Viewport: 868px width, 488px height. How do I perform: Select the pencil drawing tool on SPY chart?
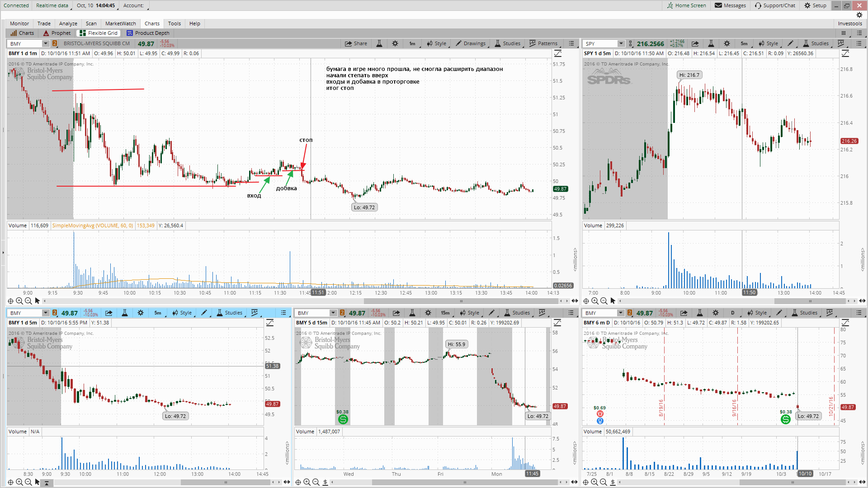pyautogui.click(x=790, y=43)
